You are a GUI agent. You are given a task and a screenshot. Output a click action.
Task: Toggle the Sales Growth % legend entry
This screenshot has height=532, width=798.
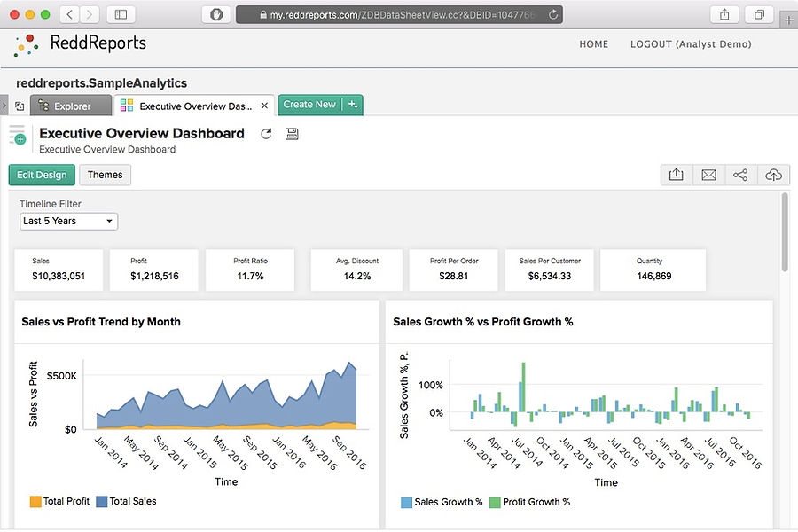click(x=442, y=501)
